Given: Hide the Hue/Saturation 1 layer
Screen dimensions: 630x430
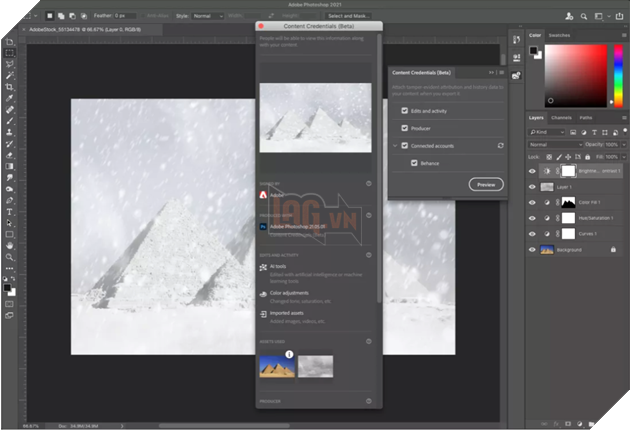Looking at the screenshot, I should (532, 218).
